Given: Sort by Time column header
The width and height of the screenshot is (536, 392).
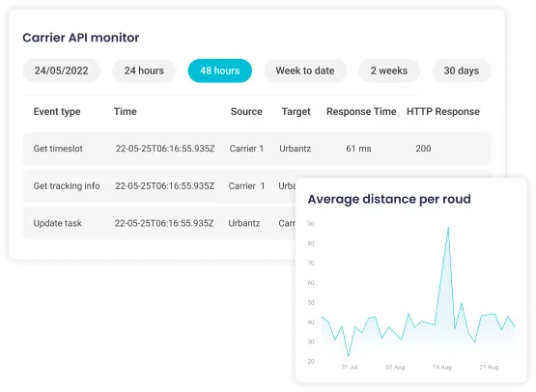Looking at the screenshot, I should (x=126, y=111).
